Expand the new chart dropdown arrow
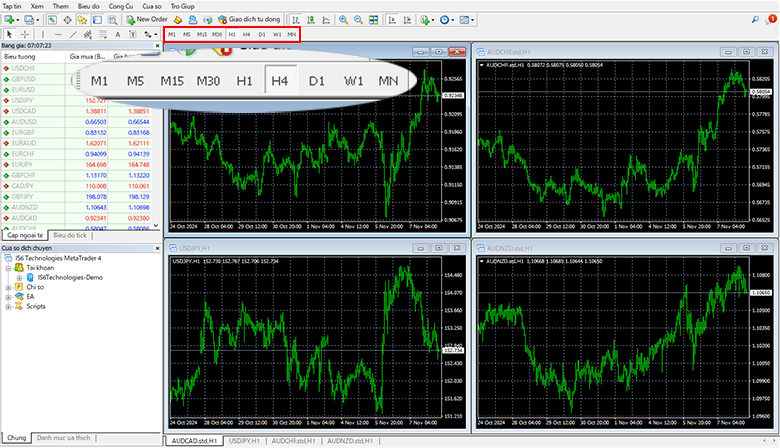 coord(17,20)
